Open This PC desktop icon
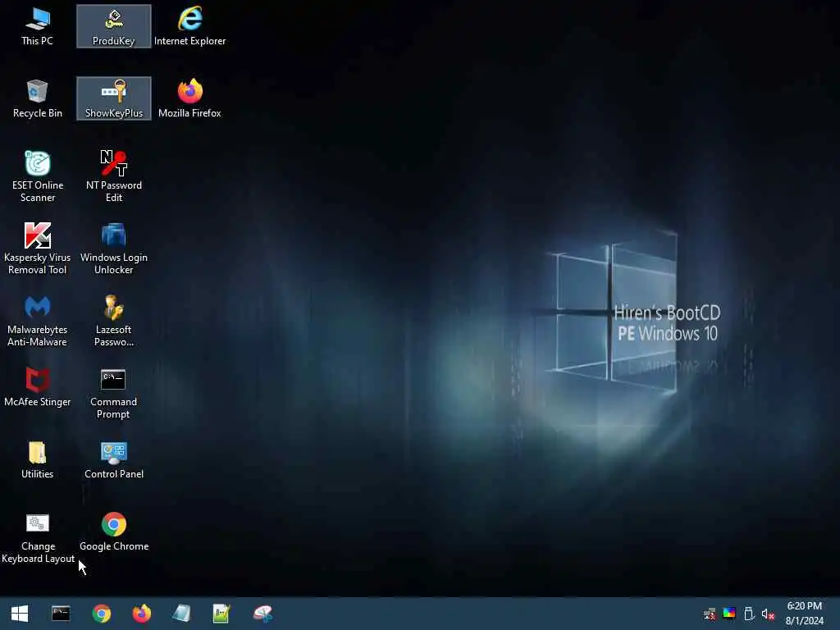Viewport: 840px width, 630px height. point(38,26)
